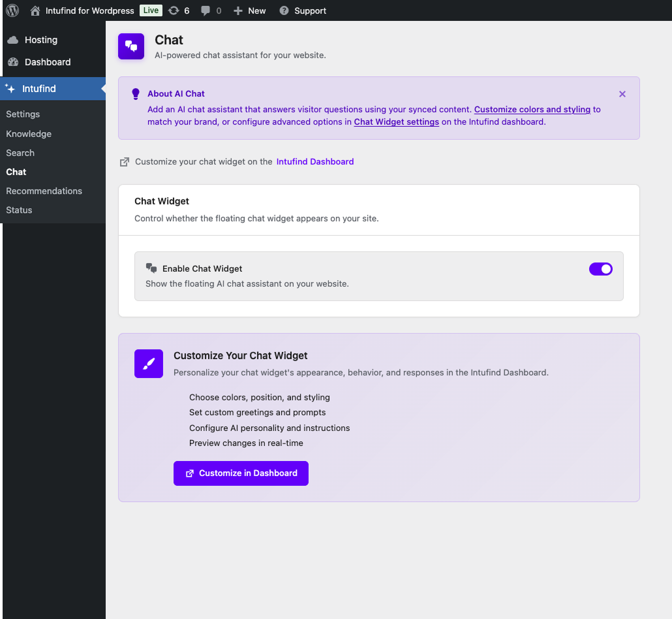Click the Chat page header icon
The height and width of the screenshot is (619, 672).
pos(130,46)
